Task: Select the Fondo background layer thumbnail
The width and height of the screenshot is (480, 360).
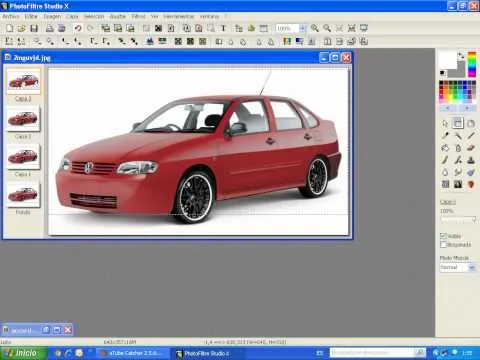Action: coord(23,195)
